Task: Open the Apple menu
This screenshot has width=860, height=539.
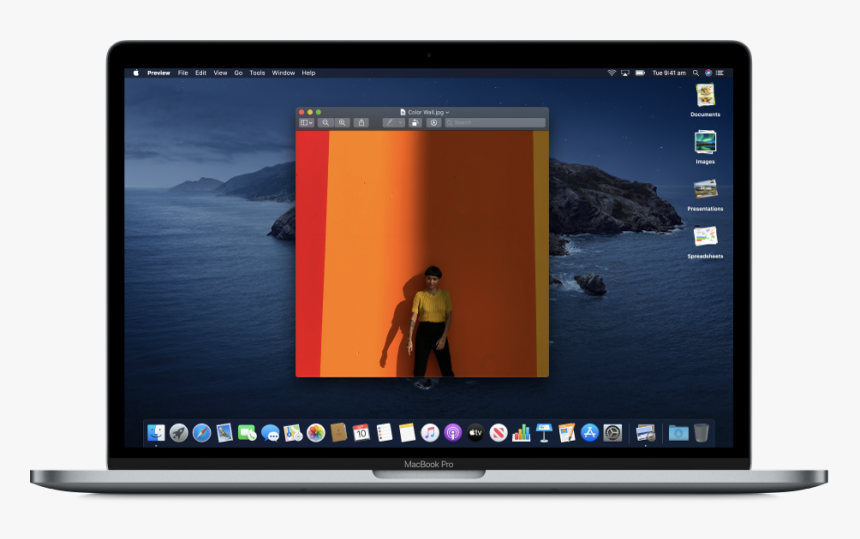Action: 136,73
